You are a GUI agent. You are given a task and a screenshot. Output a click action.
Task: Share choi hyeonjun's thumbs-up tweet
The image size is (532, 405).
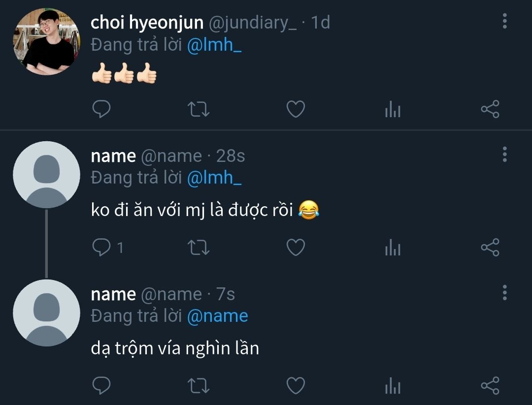[490, 109]
